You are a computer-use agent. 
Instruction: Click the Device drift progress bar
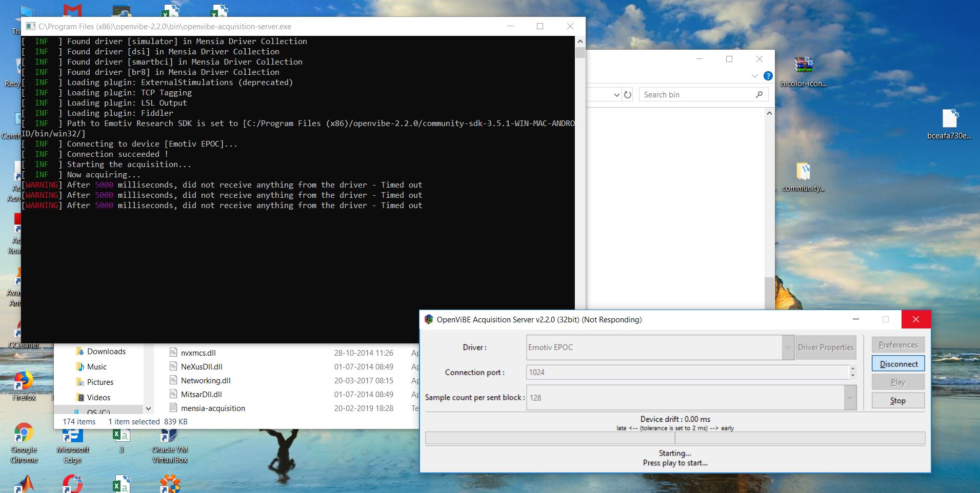tap(675, 438)
